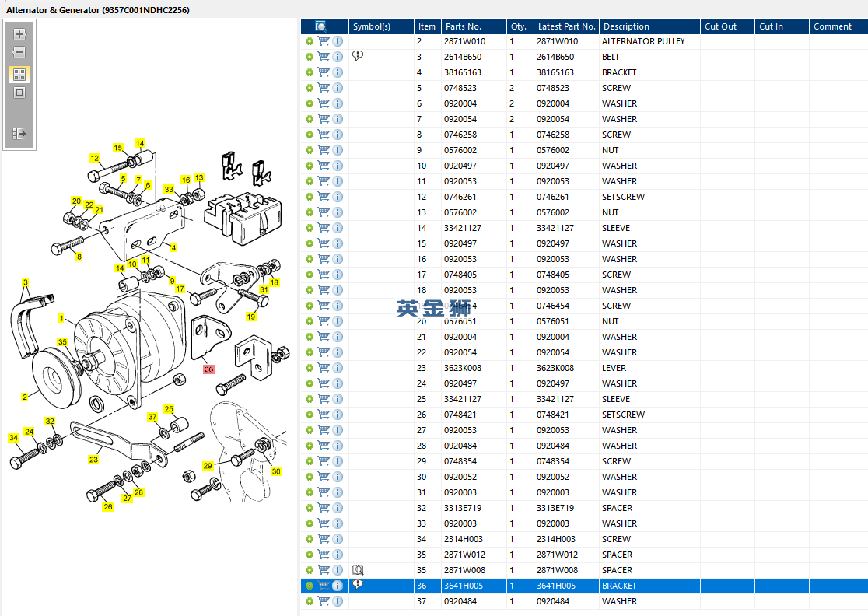Add the BELT part to cart

[x=324, y=57]
